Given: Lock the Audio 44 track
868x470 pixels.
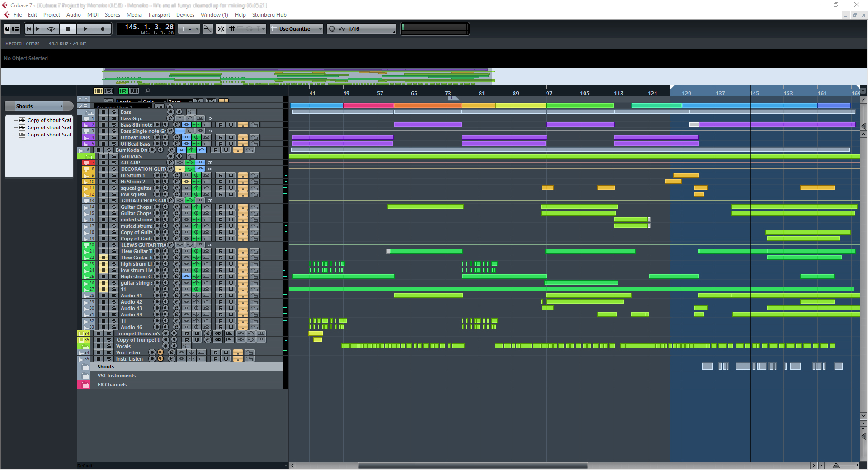Looking at the screenshot, I should coord(255,315).
